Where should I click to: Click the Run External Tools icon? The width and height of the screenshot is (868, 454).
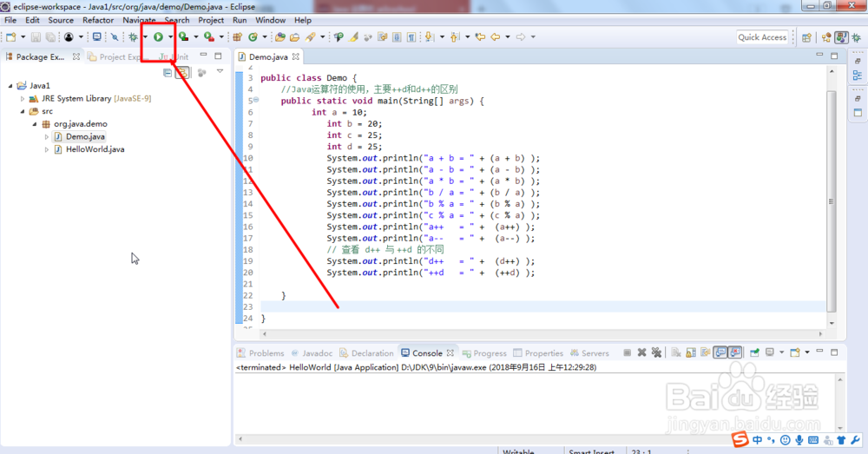coord(208,37)
